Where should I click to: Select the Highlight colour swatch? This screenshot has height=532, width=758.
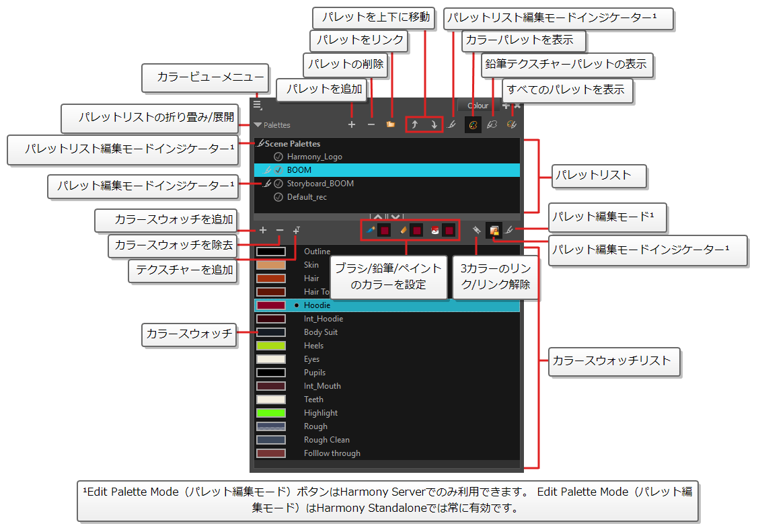pos(270,413)
